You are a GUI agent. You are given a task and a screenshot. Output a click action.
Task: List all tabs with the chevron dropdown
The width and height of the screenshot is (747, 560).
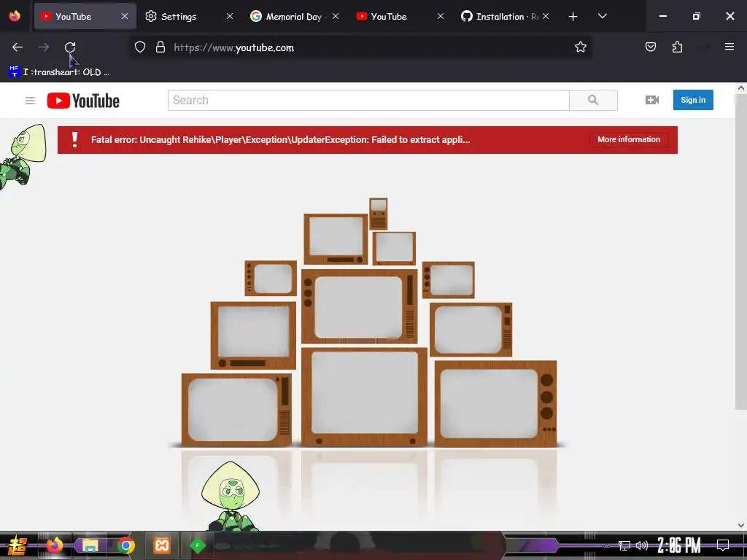pyautogui.click(x=602, y=16)
